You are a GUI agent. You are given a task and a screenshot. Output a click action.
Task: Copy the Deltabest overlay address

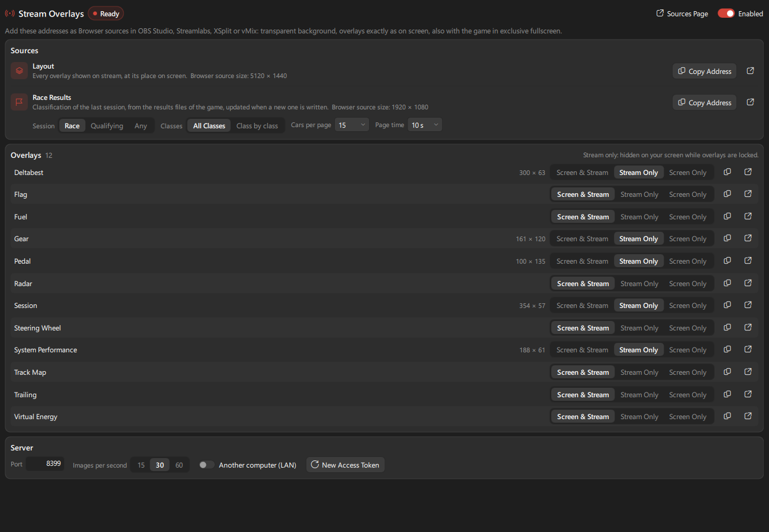(728, 172)
